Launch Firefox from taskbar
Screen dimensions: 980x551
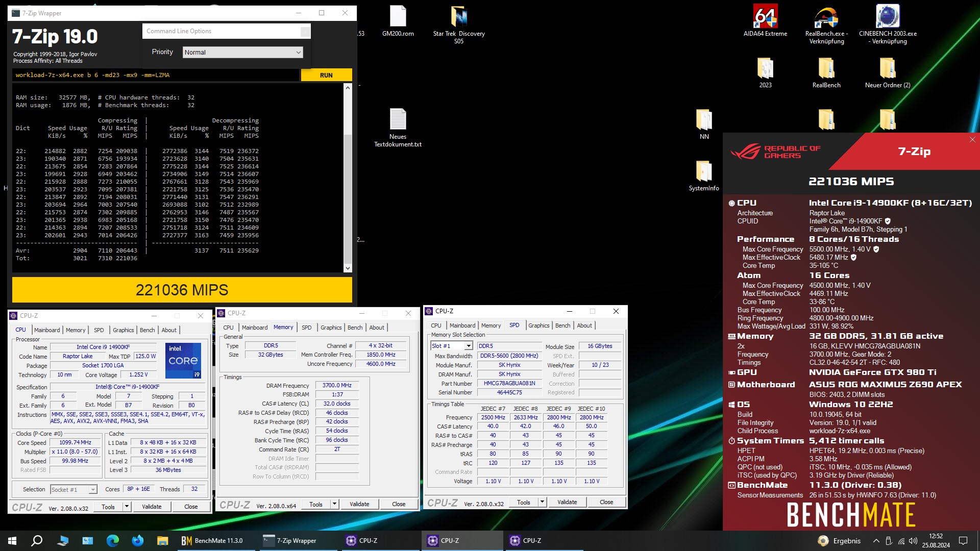(x=138, y=541)
